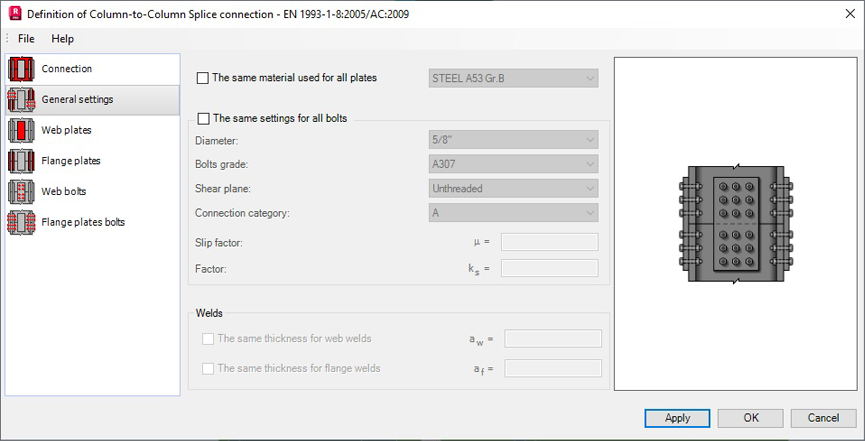Click the Connection icon in sidebar
Image resolution: width=865 pixels, height=441 pixels.
pos(21,70)
